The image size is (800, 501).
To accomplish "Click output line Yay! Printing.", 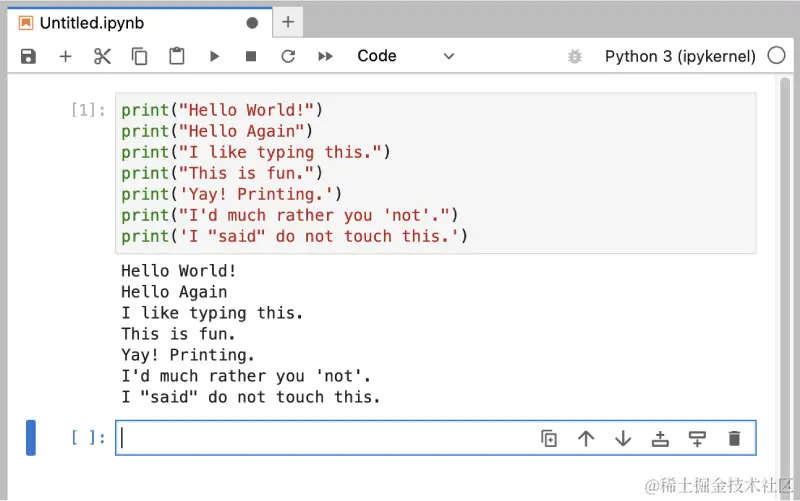I will click(188, 355).
